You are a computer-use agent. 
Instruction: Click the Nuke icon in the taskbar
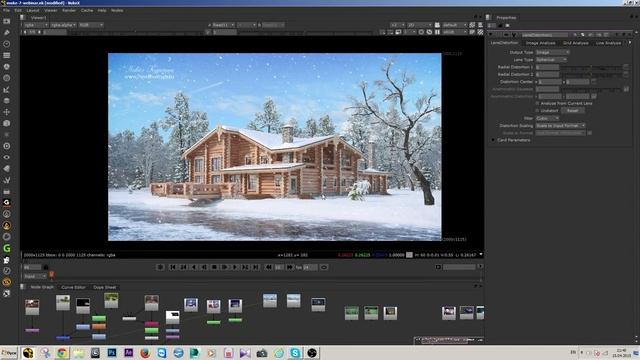[28, 353]
